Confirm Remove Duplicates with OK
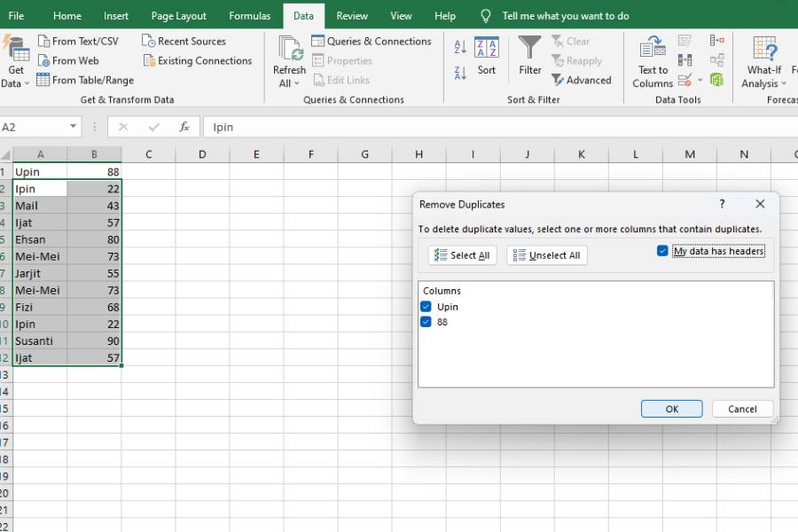The image size is (798, 532). tap(672, 409)
